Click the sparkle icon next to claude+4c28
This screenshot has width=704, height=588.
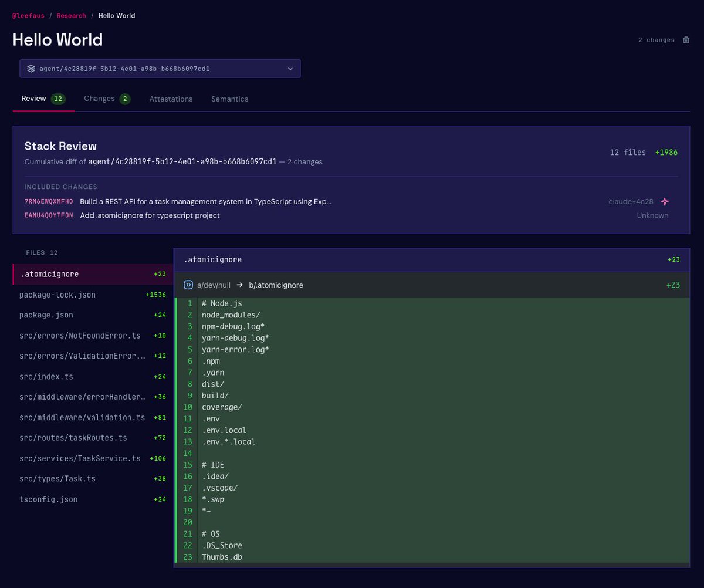tap(665, 201)
